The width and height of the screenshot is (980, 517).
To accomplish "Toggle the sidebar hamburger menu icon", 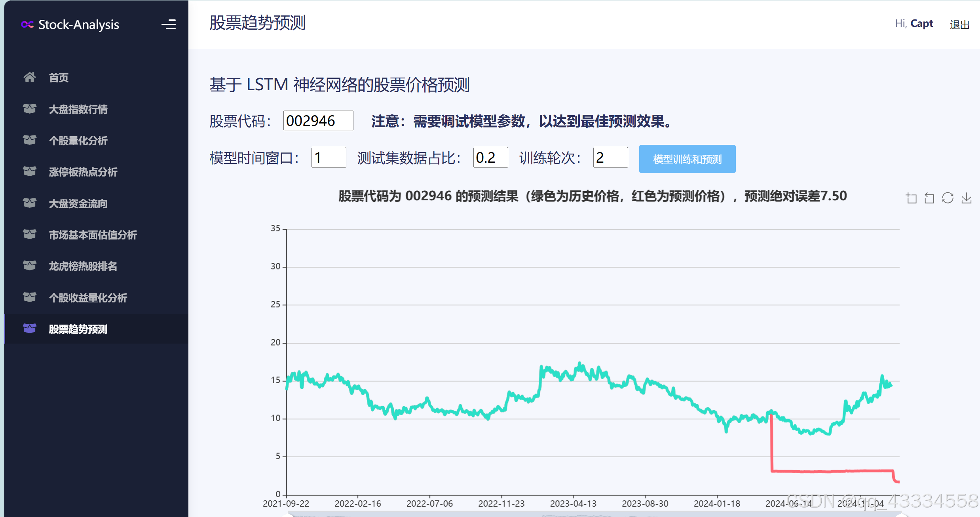I will (x=169, y=25).
